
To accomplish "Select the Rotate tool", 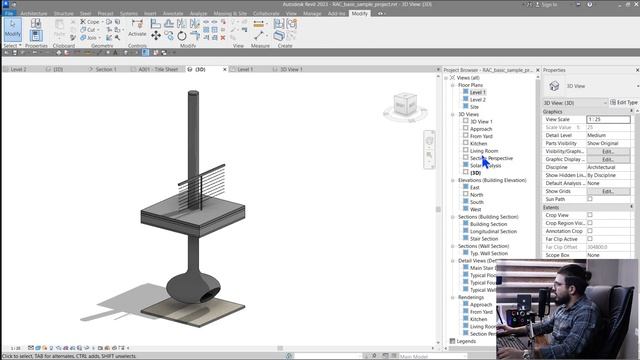I will click(182, 36).
